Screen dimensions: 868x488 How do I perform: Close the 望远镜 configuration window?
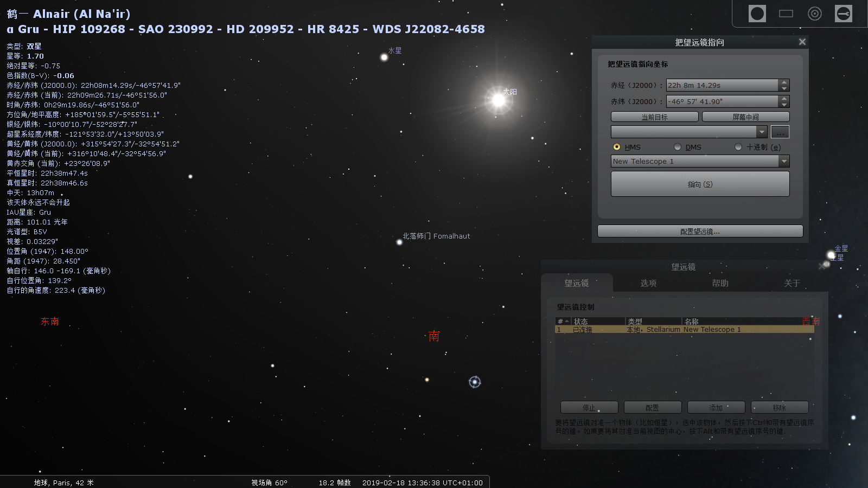tap(822, 266)
